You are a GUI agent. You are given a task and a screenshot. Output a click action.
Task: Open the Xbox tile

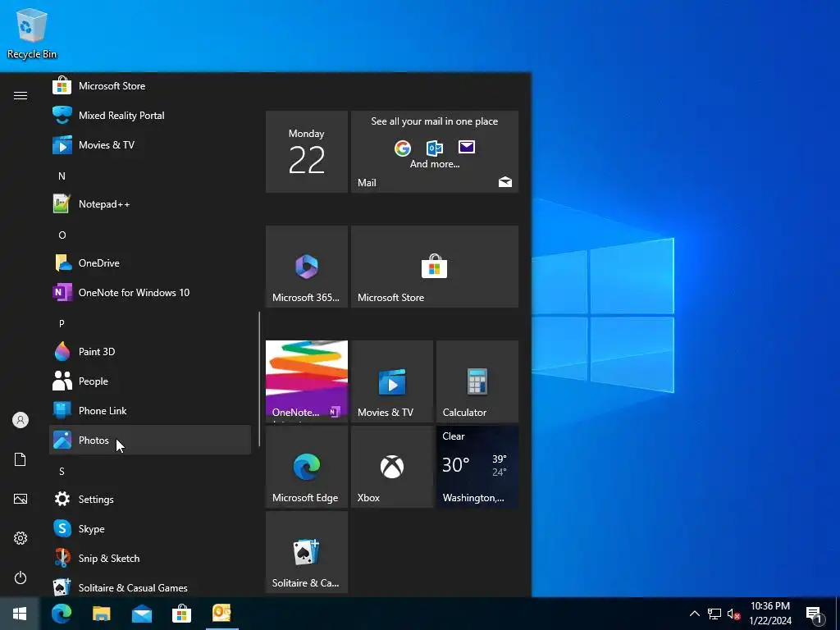pyautogui.click(x=392, y=467)
